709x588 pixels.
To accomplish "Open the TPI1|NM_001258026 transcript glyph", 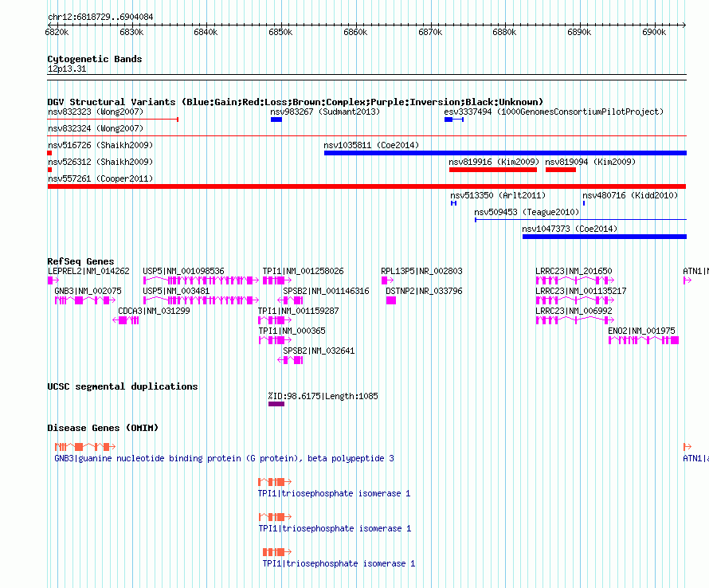I will pos(277,280).
